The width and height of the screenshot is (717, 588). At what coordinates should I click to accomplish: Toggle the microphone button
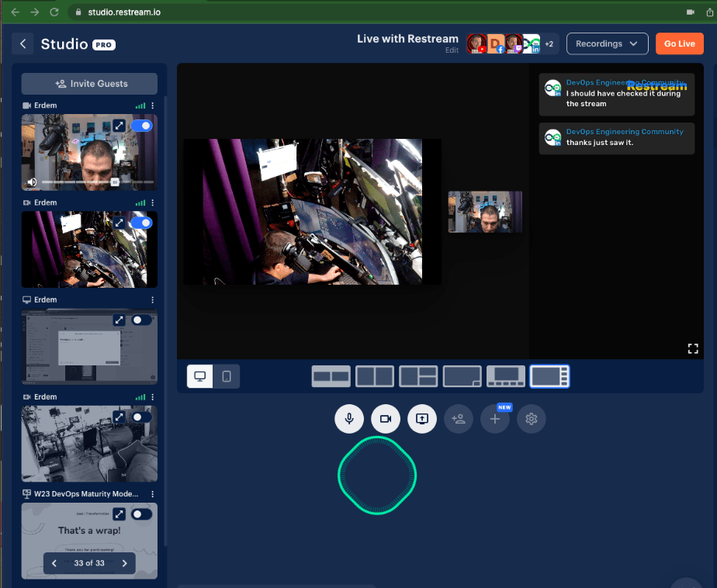pos(349,418)
